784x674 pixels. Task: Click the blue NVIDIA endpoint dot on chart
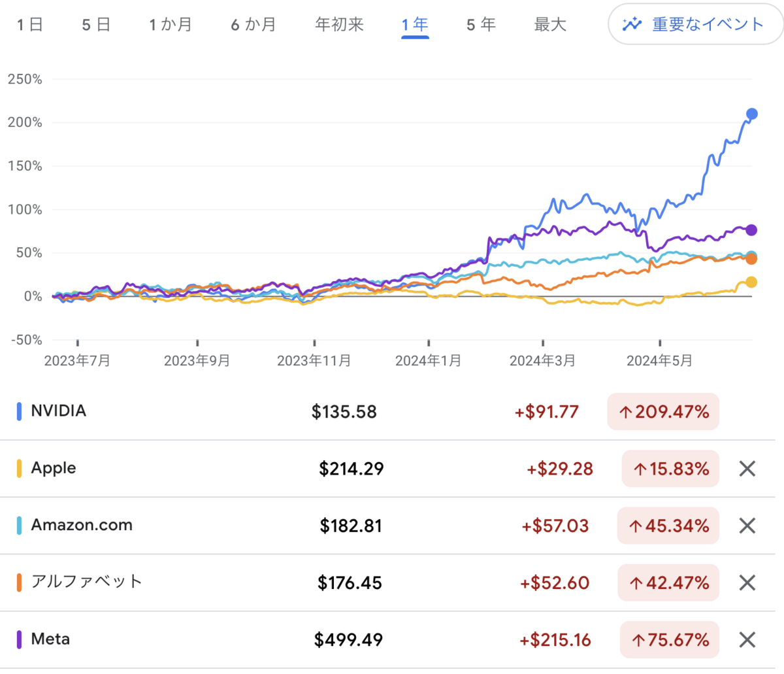pyautogui.click(x=751, y=114)
